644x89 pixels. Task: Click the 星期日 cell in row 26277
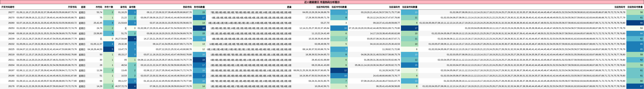pyautogui.click(x=82, y=12)
